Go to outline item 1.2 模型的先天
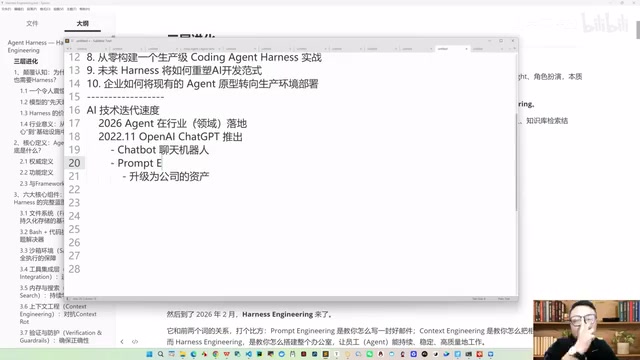 point(42,102)
